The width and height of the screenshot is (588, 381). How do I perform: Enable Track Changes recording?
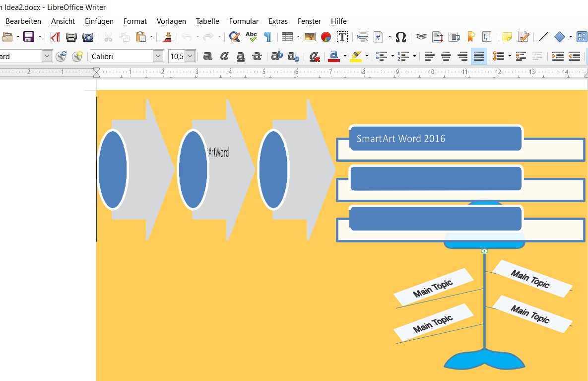click(523, 37)
